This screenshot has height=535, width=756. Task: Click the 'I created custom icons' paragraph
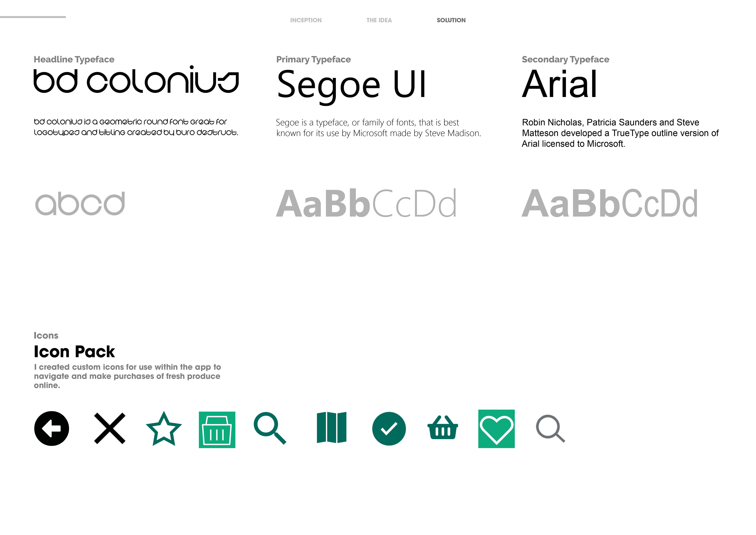127,376
